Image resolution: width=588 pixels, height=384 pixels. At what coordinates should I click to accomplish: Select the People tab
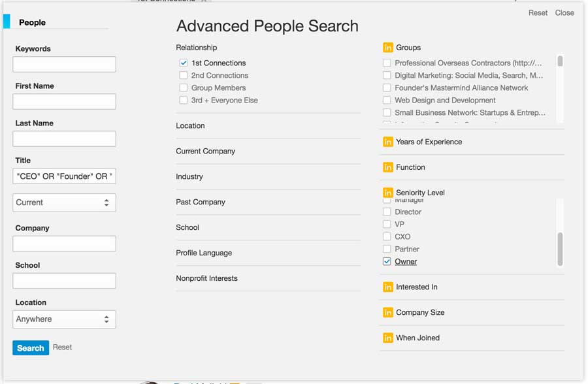32,22
